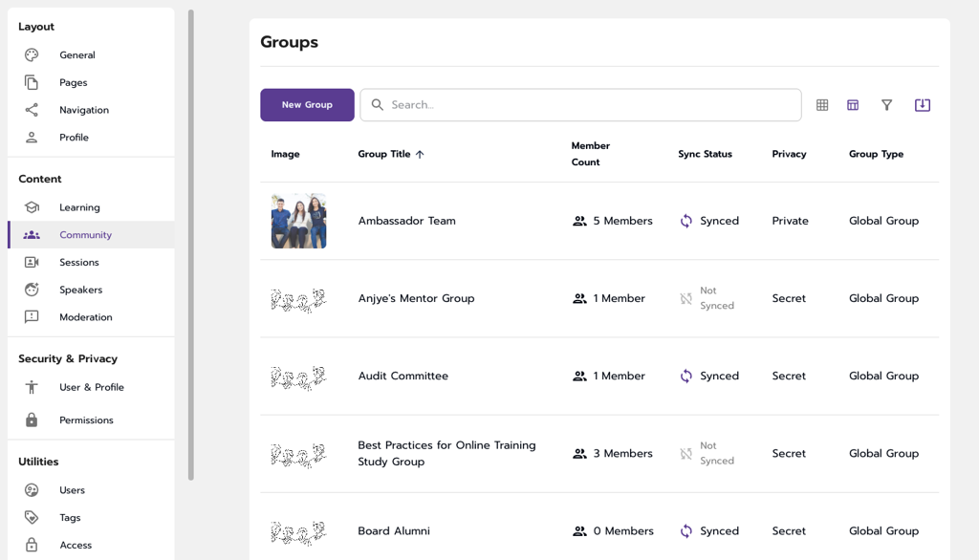Click the magnifier icon in search bar
Screen dimensions: 979x560
click(x=377, y=105)
